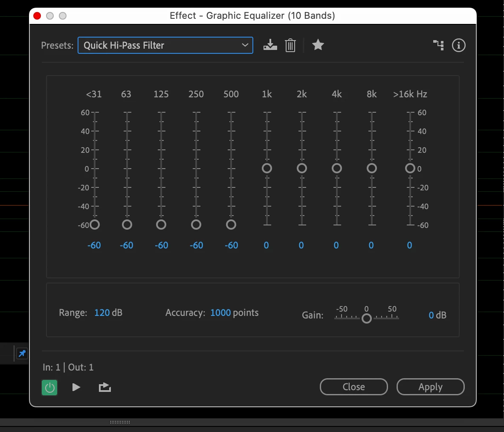Click the 8k band value 0
The width and height of the screenshot is (504, 432).
coord(371,245)
